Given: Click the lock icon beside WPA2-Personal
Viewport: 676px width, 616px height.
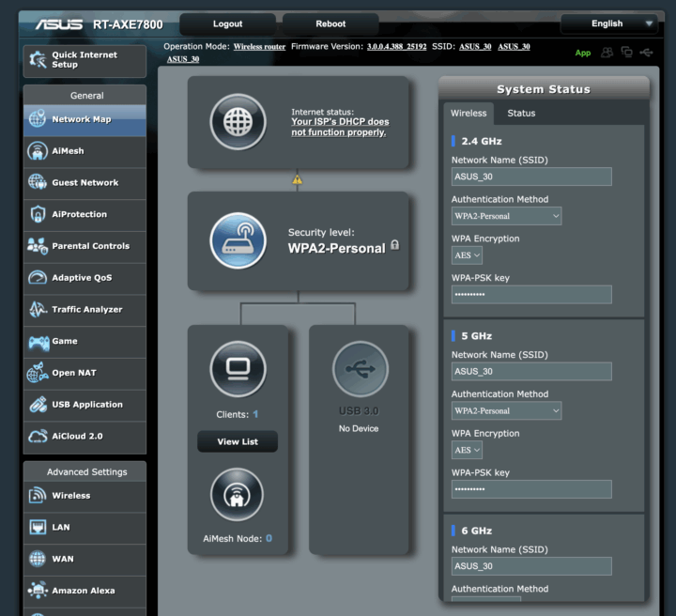Looking at the screenshot, I should 394,245.
